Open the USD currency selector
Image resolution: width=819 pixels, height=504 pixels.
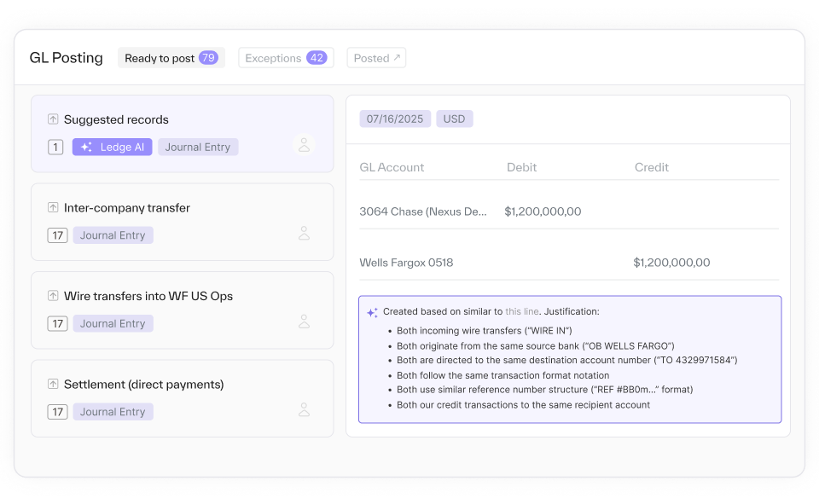(x=454, y=119)
